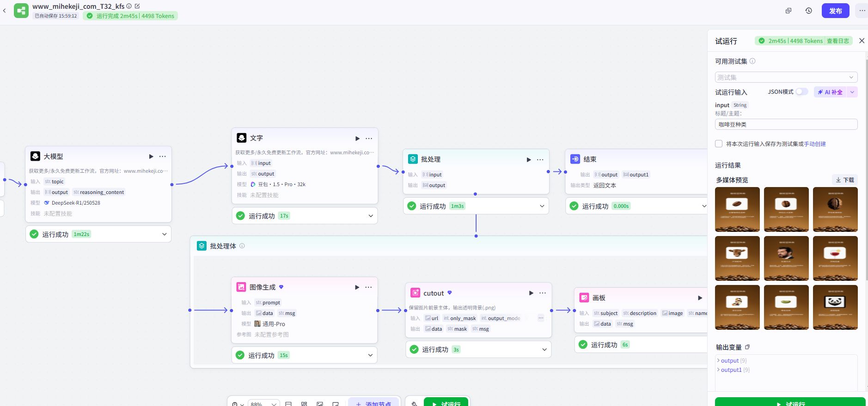Copy output variables using the copy icon
The image size is (868, 406).
pyautogui.click(x=747, y=347)
